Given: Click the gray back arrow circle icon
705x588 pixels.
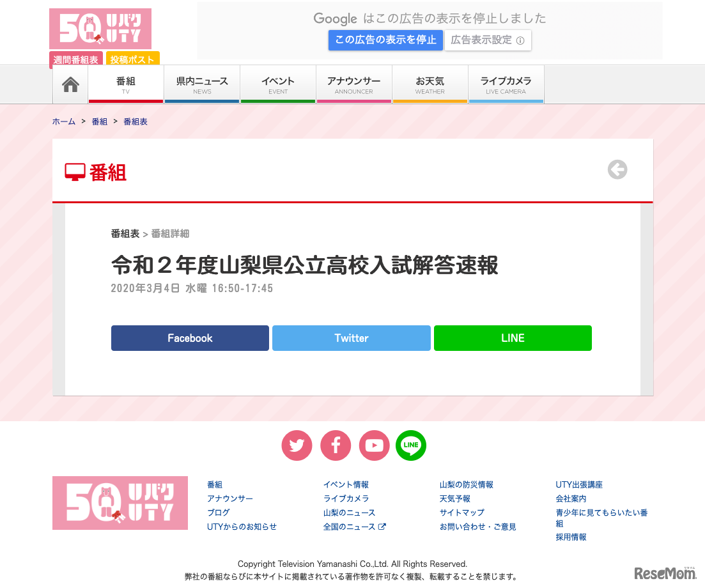Looking at the screenshot, I should (x=617, y=170).
